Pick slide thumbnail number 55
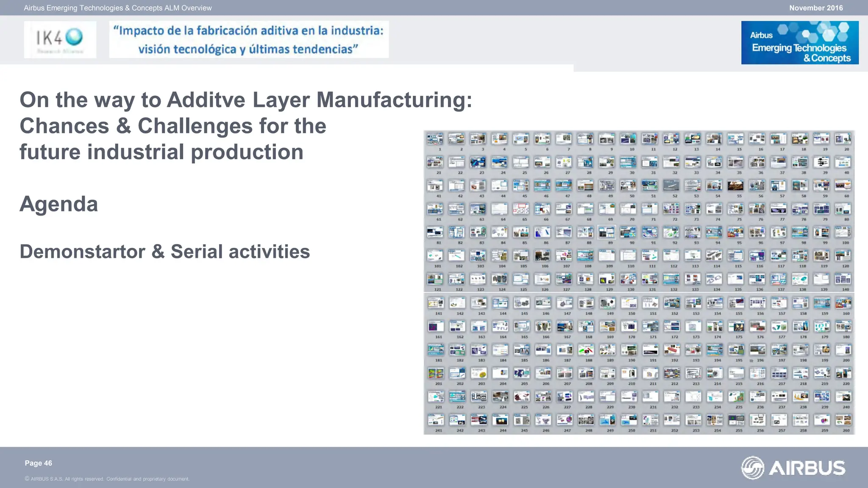 coord(735,185)
